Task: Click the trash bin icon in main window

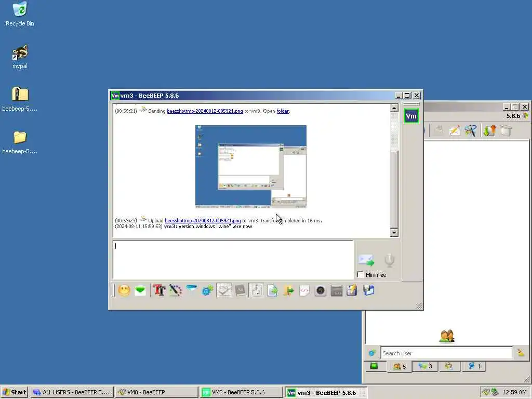Action: coord(506,130)
